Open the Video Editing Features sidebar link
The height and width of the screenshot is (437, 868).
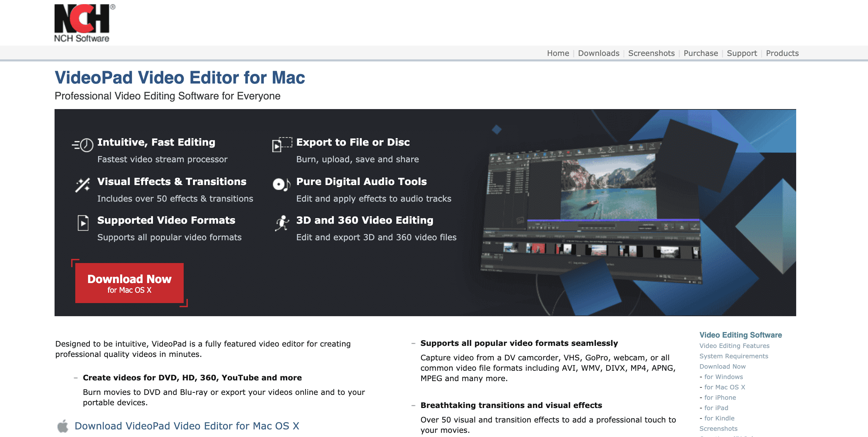point(734,346)
